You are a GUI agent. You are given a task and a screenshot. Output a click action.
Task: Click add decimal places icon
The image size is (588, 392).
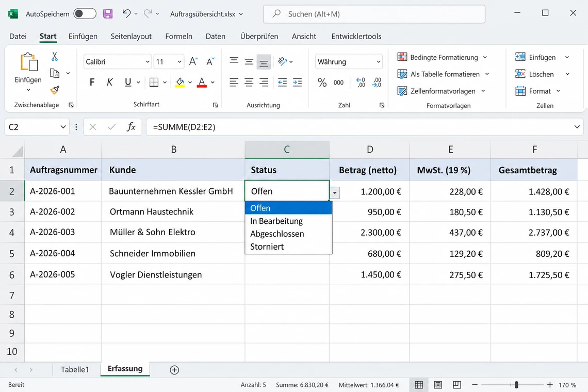coord(361,83)
